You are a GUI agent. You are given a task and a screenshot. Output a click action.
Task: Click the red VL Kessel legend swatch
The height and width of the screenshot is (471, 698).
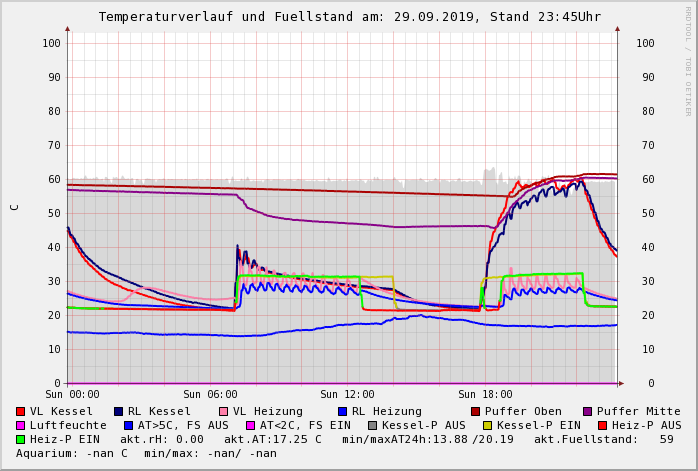(21, 411)
